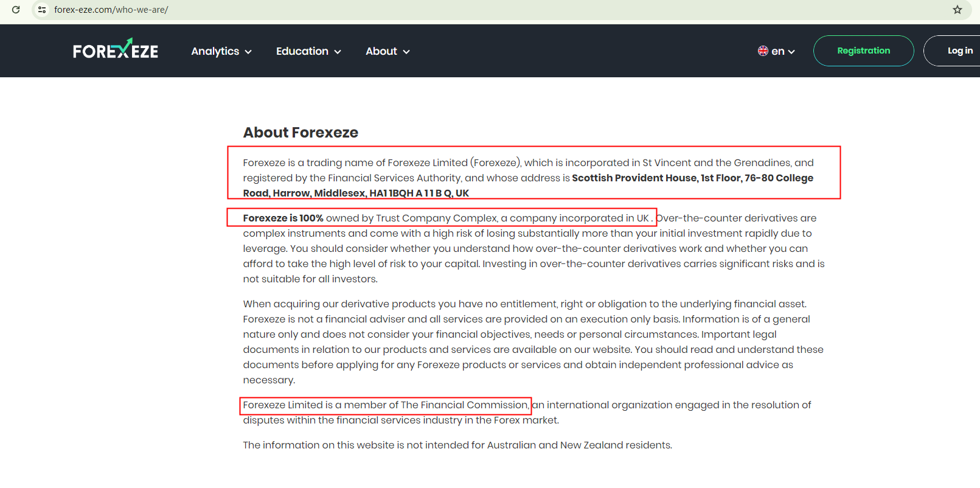Screen dimensions: 980x488
Task: Open the Education menu
Action: 308,51
